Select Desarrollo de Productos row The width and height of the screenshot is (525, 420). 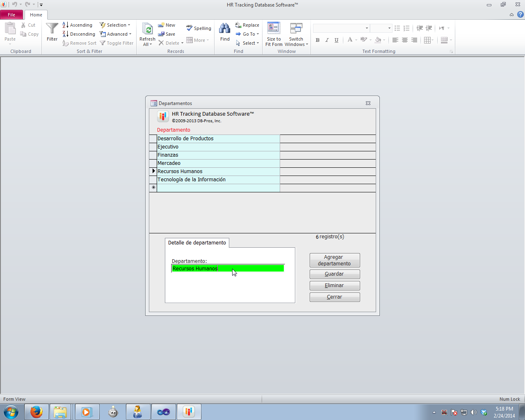218,139
